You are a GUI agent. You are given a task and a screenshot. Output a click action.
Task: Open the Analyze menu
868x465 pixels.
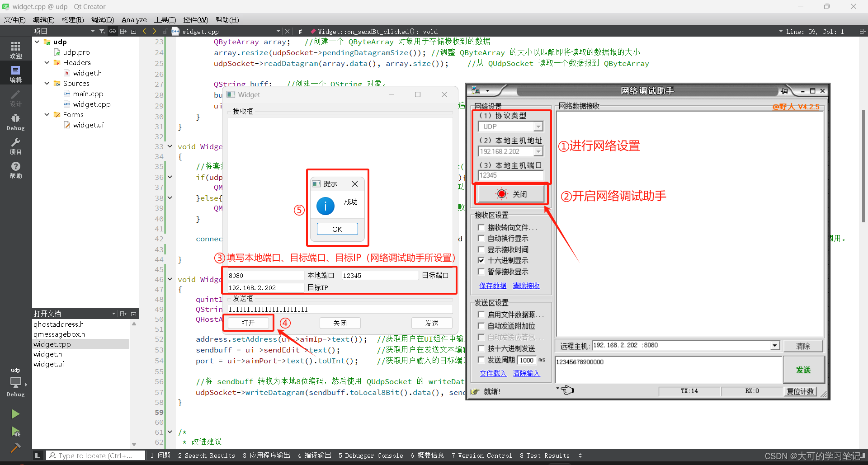134,19
